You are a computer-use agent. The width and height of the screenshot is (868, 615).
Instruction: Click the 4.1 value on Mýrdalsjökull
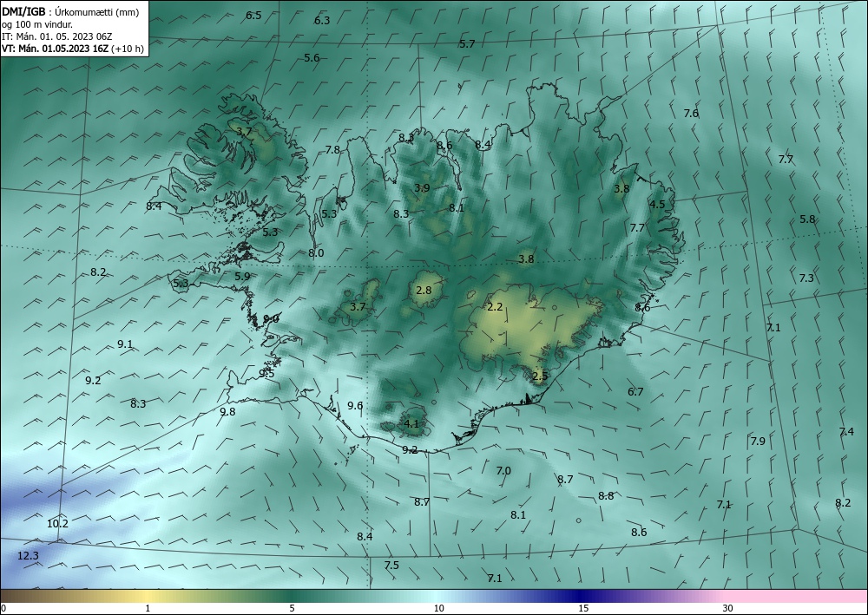tap(411, 425)
